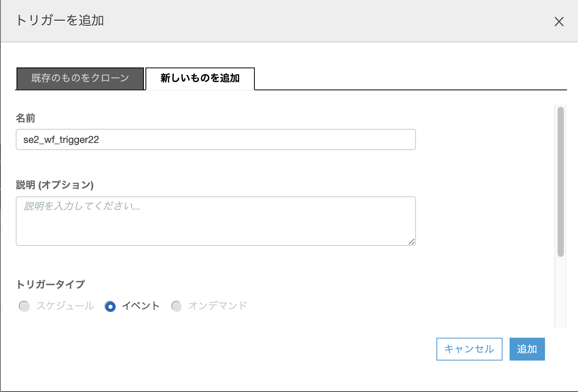The image size is (578, 392).
Task: Activate the blue 追加 confirm control
Action: click(x=527, y=349)
